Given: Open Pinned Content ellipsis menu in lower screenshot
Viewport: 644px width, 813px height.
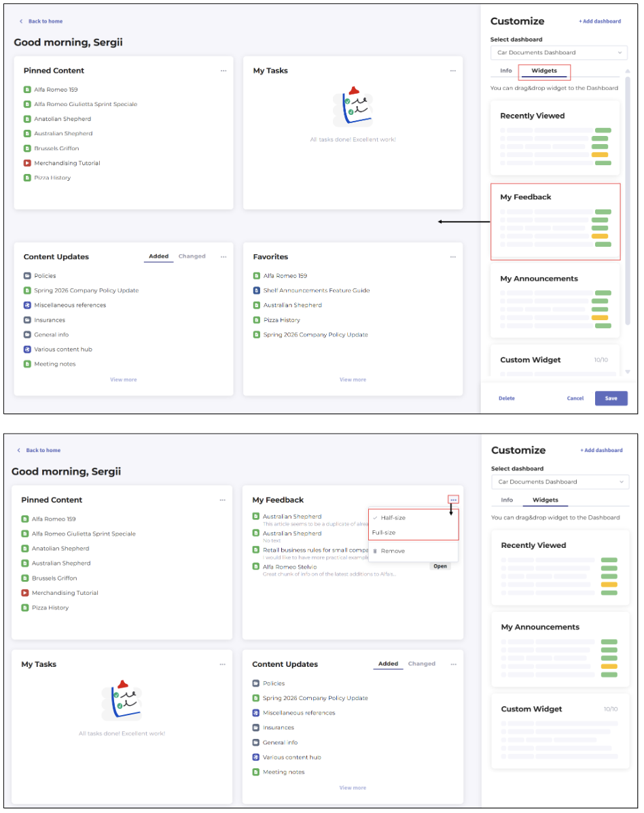Looking at the screenshot, I should click(222, 500).
